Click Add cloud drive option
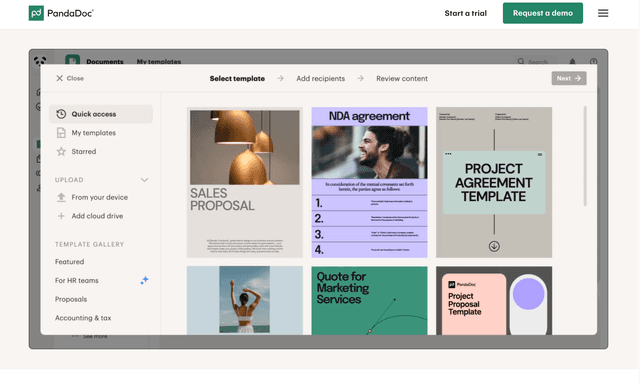 point(97,216)
